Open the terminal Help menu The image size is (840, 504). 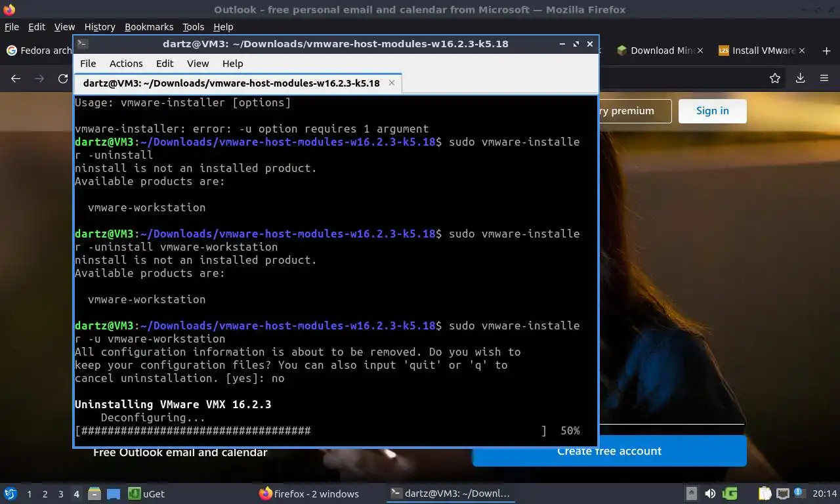coord(232,64)
